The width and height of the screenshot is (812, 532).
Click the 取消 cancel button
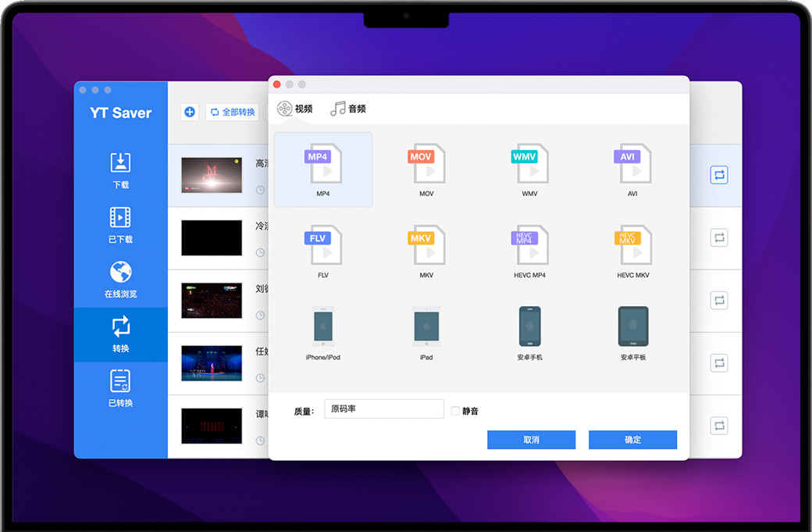[x=531, y=440]
